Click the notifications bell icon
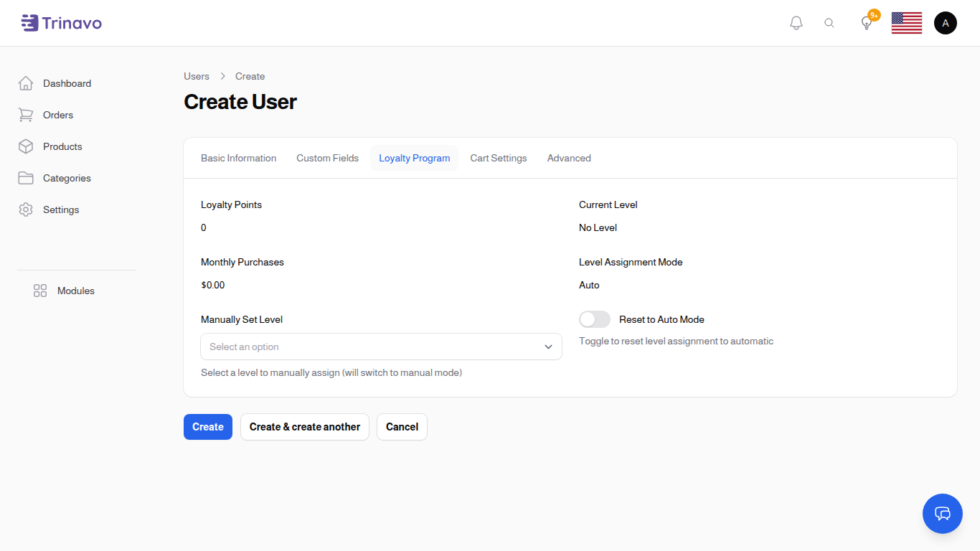Viewport: 980px width, 551px height. pyautogui.click(x=796, y=23)
